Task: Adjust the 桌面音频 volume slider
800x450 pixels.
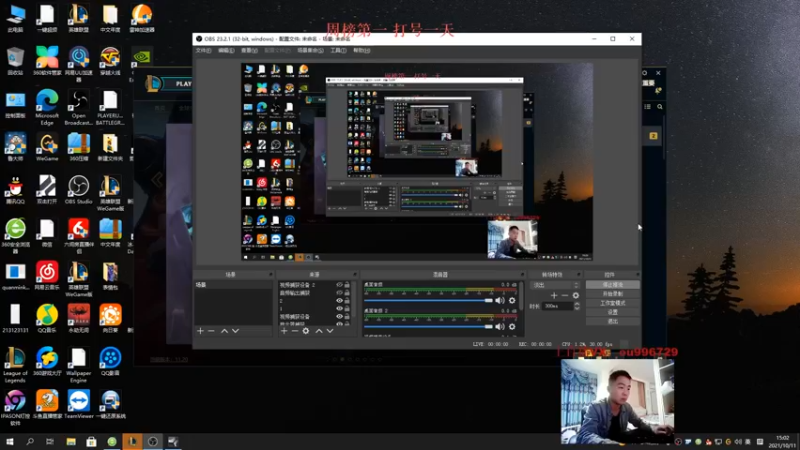Action: [x=429, y=301]
